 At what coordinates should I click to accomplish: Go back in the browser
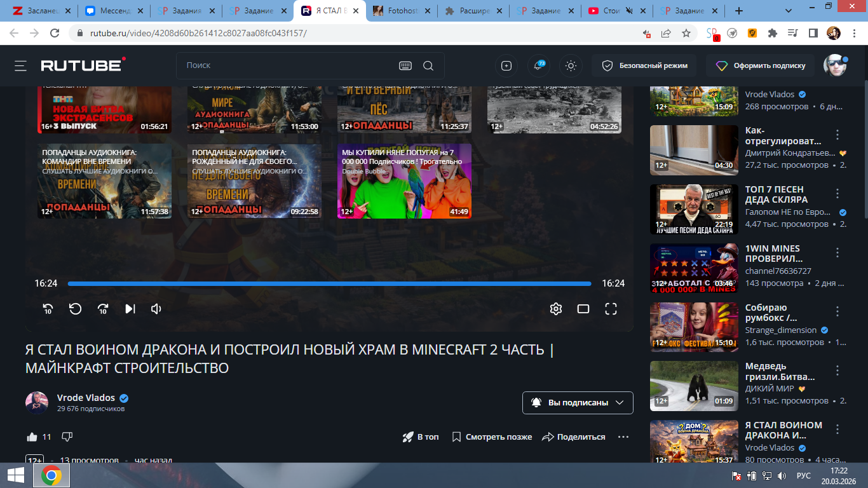click(15, 33)
